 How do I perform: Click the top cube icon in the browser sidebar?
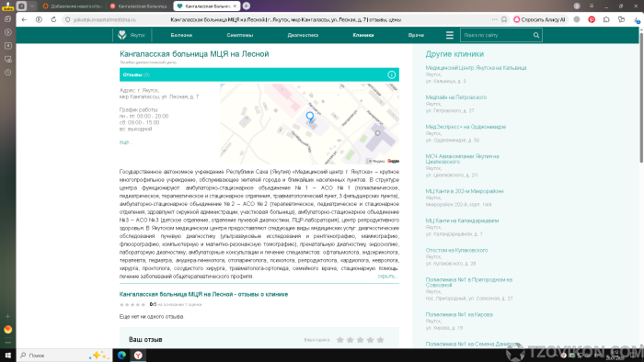pyautogui.click(x=7, y=19)
